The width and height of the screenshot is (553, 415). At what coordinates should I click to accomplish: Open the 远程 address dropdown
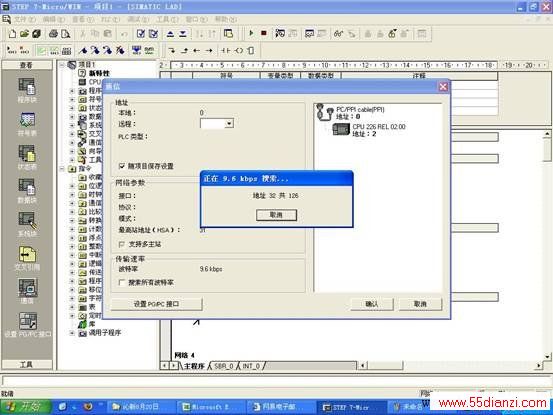(x=229, y=123)
